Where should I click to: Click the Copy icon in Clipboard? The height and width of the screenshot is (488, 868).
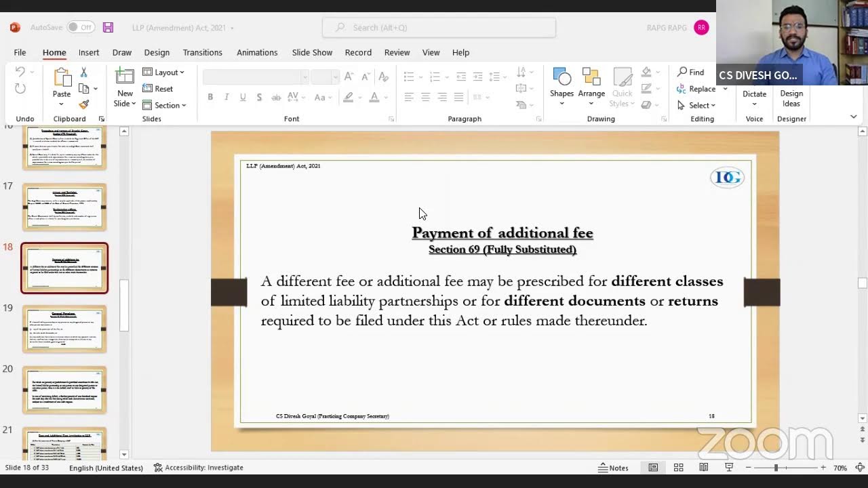point(84,89)
